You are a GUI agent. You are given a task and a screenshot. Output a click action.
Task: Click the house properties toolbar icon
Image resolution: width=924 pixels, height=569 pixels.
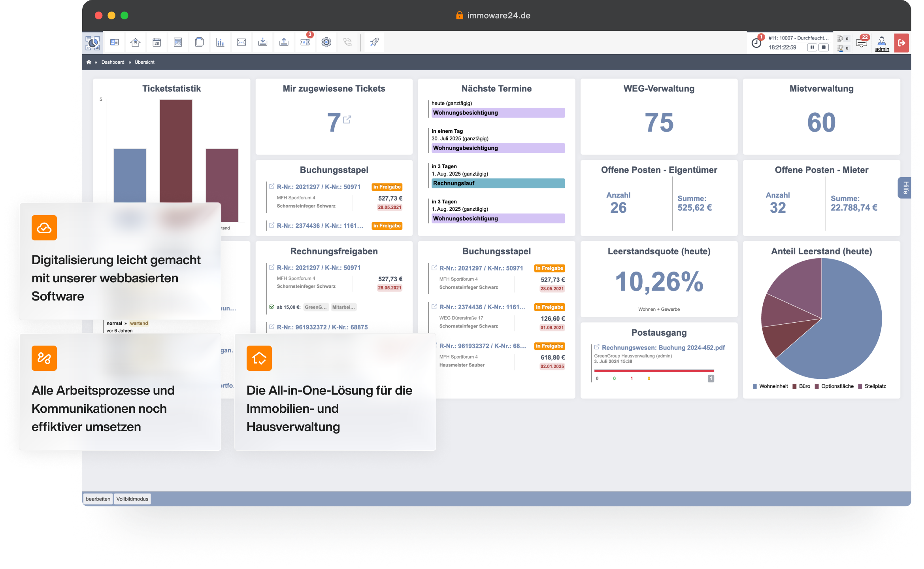pos(136,42)
